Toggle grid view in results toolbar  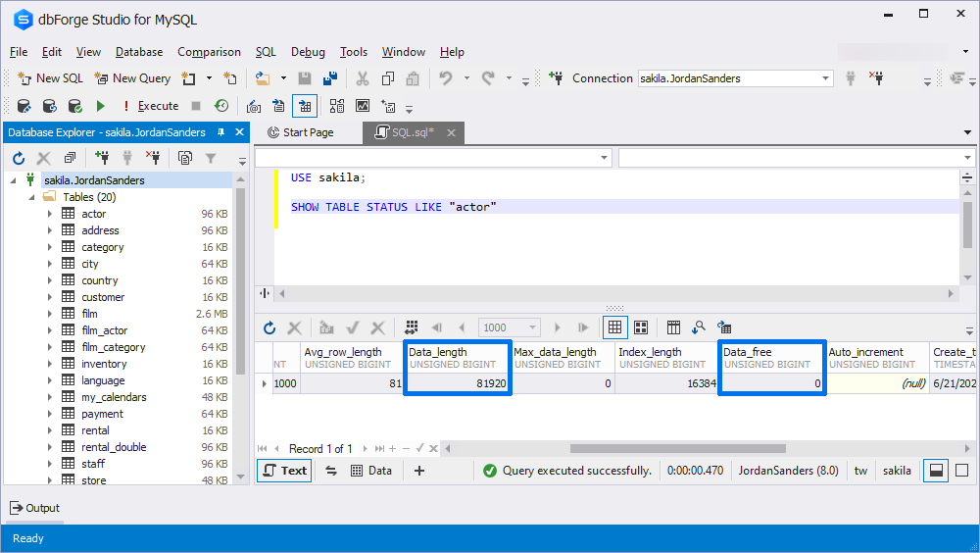click(615, 327)
